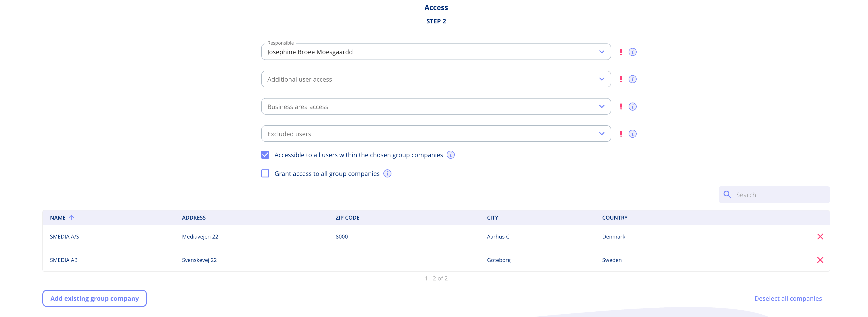This screenshot has width=868, height=317.
Task: Click the red X to remove SMEDIA AB
Action: click(x=820, y=260)
